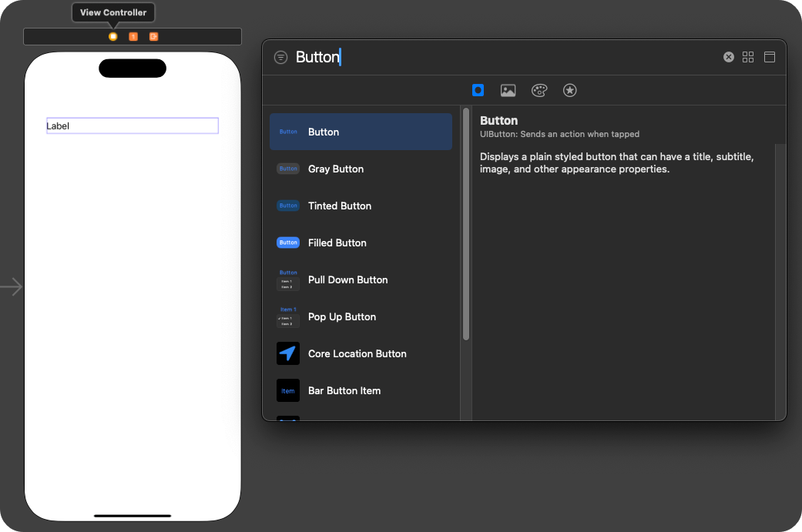The image size is (802, 532).
Task: Click the View Controller yellow dock icon
Action: [113, 36]
